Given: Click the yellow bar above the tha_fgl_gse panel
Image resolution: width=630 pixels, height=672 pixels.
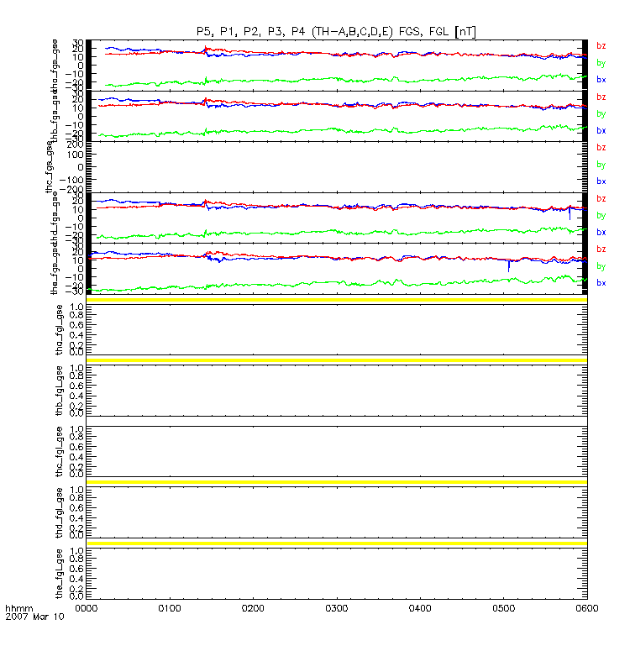Looking at the screenshot, I should [337, 300].
